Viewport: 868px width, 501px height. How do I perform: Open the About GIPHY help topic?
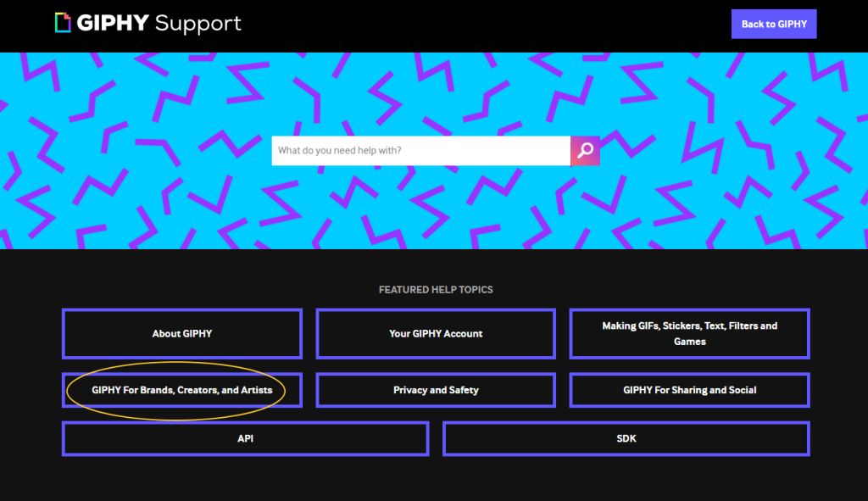click(x=182, y=334)
